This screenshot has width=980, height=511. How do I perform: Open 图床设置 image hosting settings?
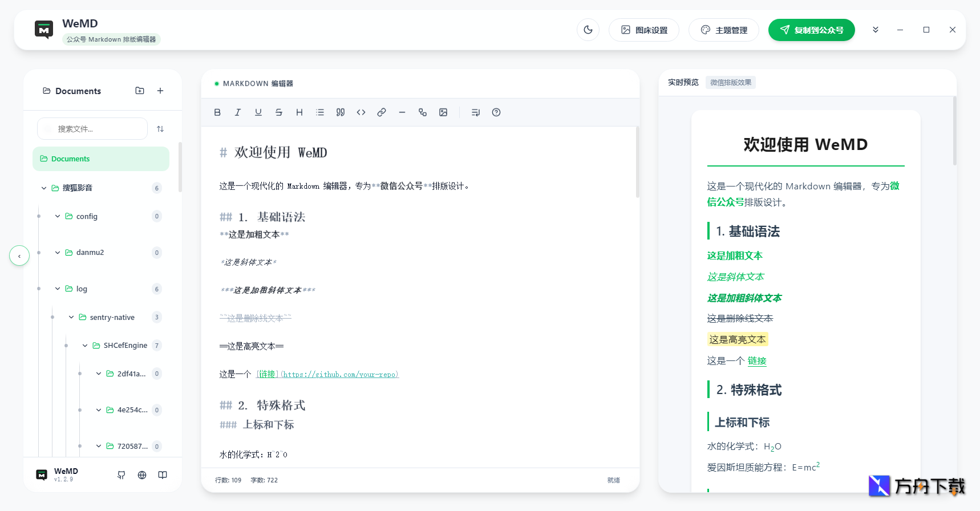click(x=644, y=30)
